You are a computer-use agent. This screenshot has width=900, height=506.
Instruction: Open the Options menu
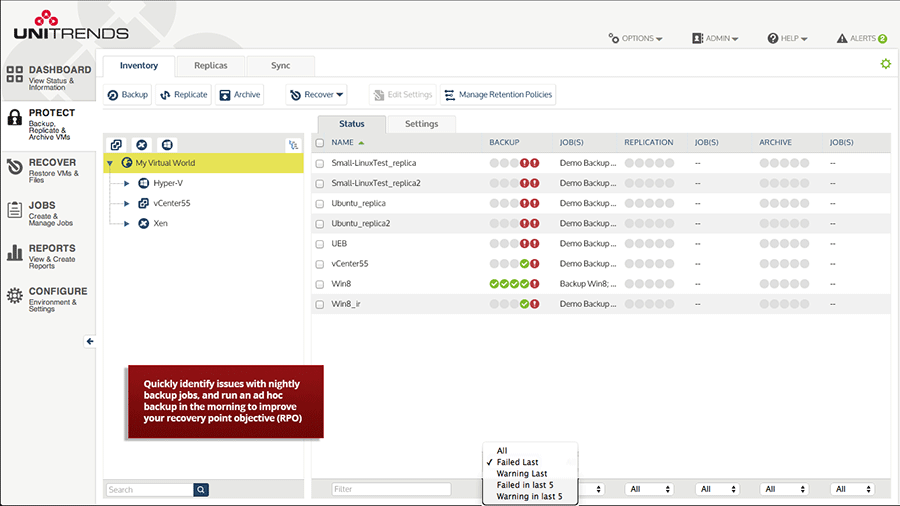pyautogui.click(x=635, y=38)
